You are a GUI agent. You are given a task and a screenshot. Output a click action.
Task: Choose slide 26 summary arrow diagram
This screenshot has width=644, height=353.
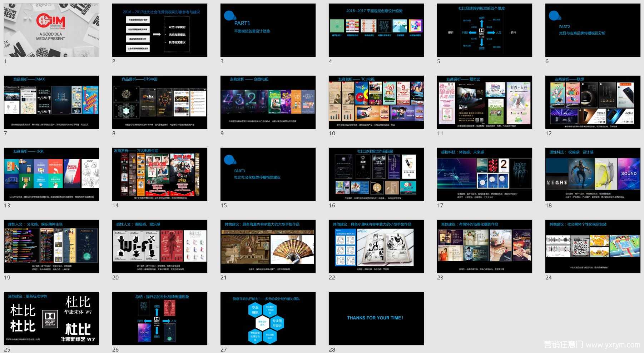click(x=160, y=318)
